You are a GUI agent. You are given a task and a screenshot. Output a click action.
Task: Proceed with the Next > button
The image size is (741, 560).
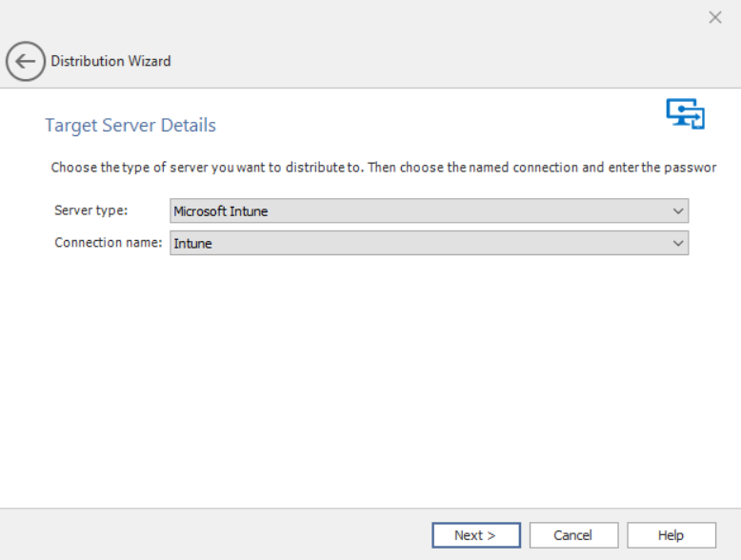click(x=475, y=535)
